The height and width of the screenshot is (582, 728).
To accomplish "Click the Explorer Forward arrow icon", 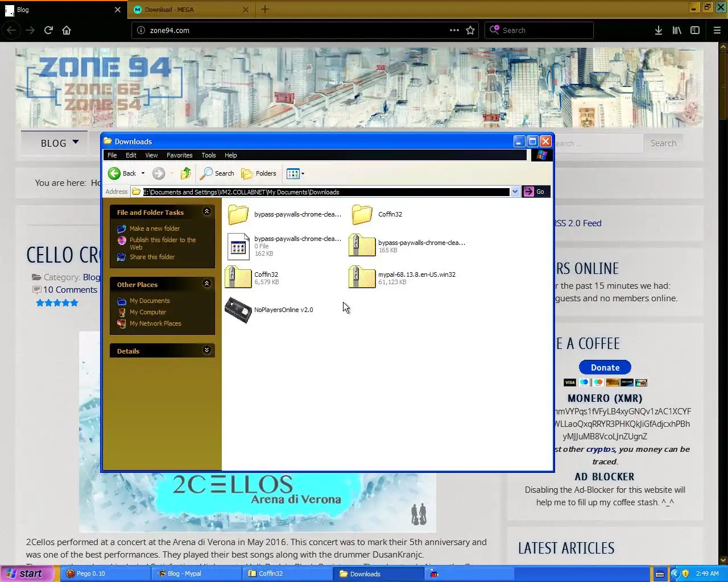I will tap(159, 173).
